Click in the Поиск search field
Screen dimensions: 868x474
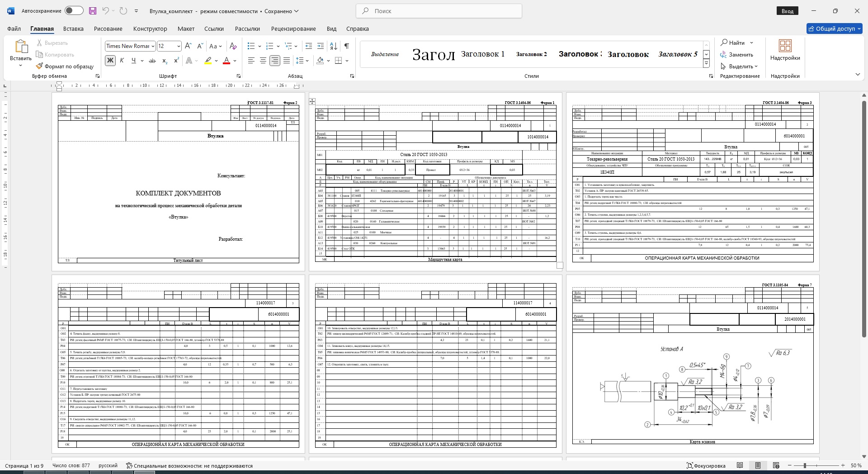[x=439, y=11]
